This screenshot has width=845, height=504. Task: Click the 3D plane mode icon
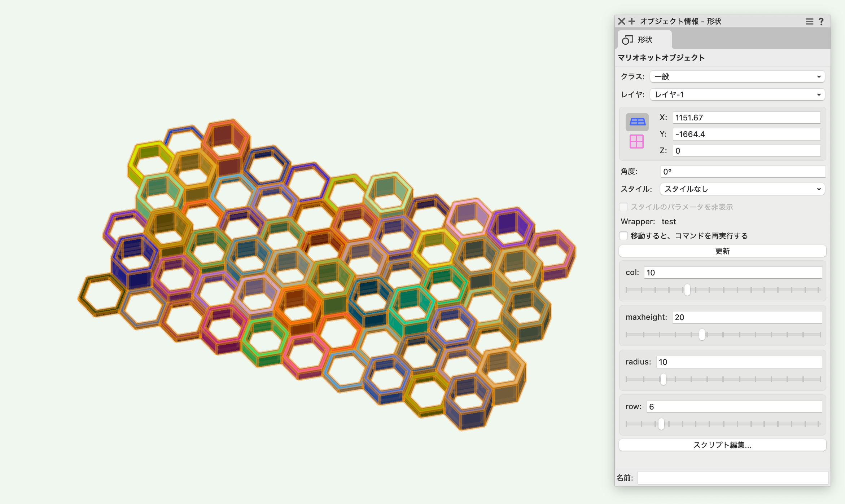click(637, 122)
